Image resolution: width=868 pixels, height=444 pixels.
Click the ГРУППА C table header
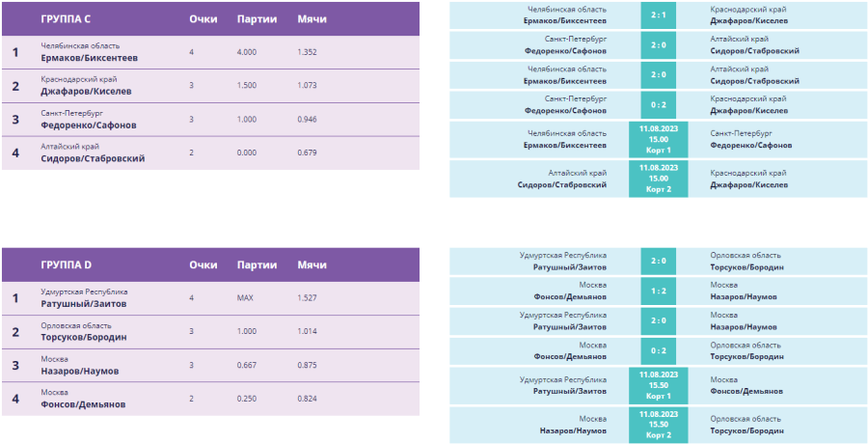pos(67,19)
